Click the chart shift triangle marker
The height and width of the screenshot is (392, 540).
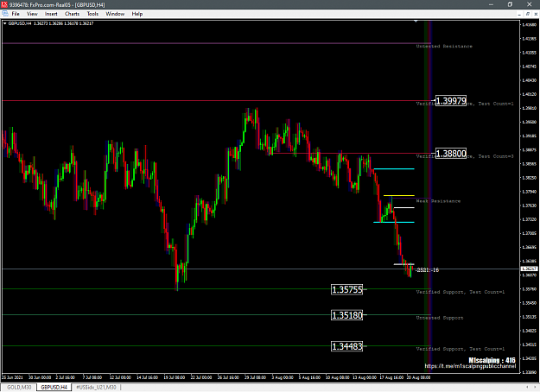coord(416,22)
